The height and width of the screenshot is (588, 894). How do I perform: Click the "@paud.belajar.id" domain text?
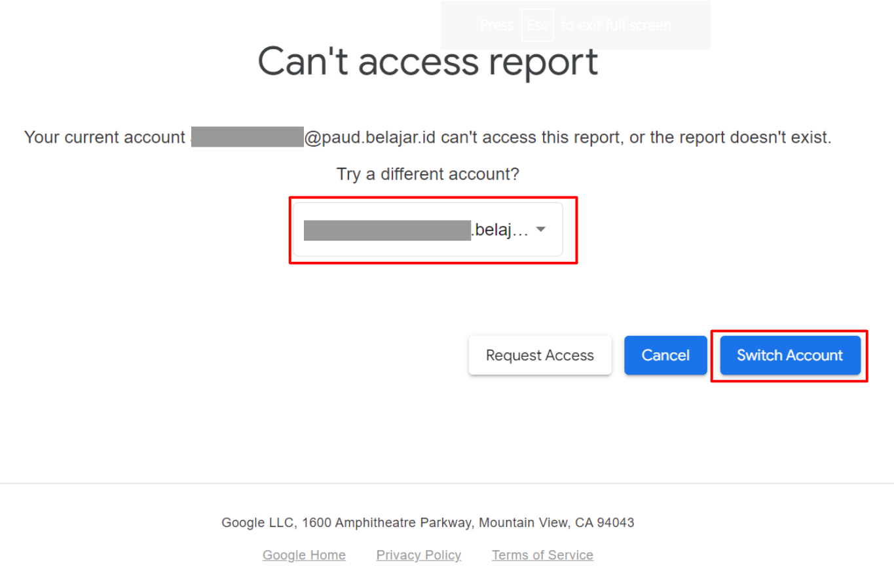click(370, 138)
